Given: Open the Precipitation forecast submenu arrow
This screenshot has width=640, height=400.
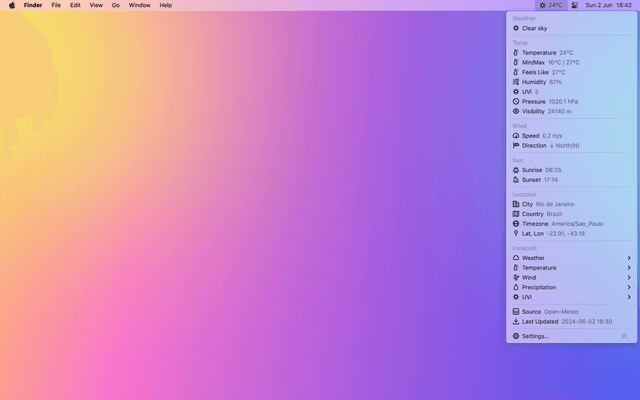Looking at the screenshot, I should tap(629, 287).
